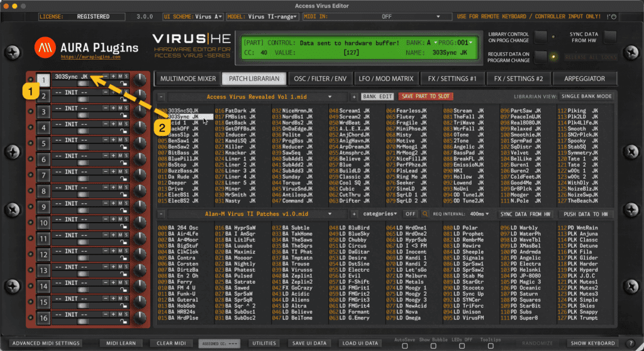Click padlock icon on part 13 row
This screenshot has height=351, width=644.
tap(123, 274)
